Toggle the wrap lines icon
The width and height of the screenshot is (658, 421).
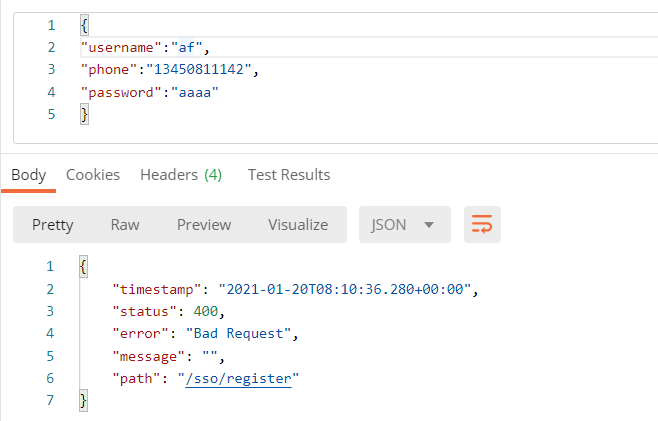482,225
